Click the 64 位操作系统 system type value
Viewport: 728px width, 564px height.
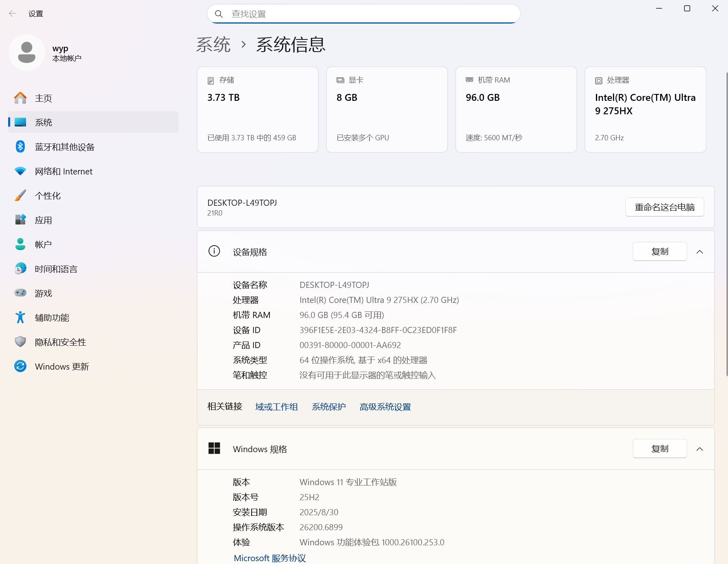(x=363, y=360)
